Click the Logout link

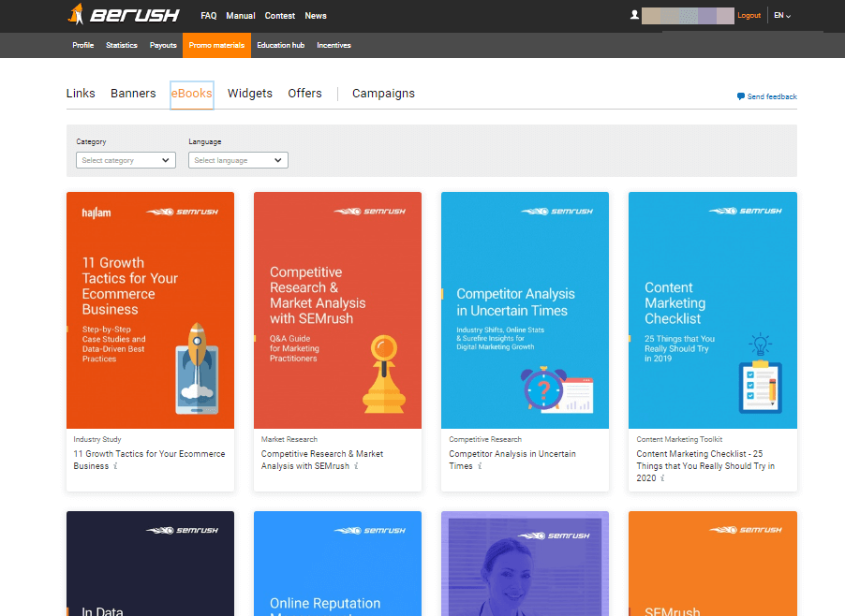(x=749, y=16)
